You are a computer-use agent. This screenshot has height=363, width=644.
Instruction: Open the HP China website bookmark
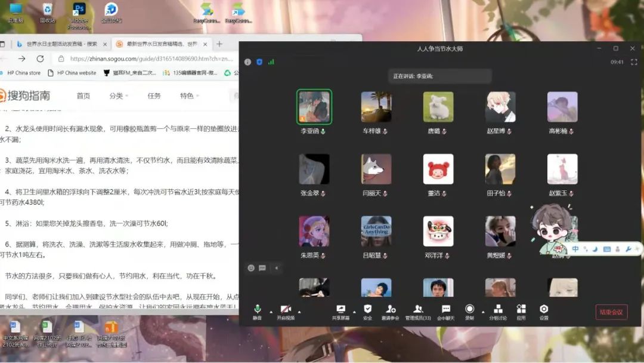(x=72, y=73)
